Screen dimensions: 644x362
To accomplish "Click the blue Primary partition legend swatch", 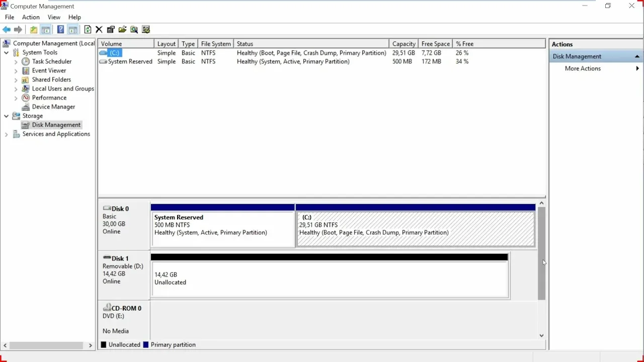I will pos(146,345).
